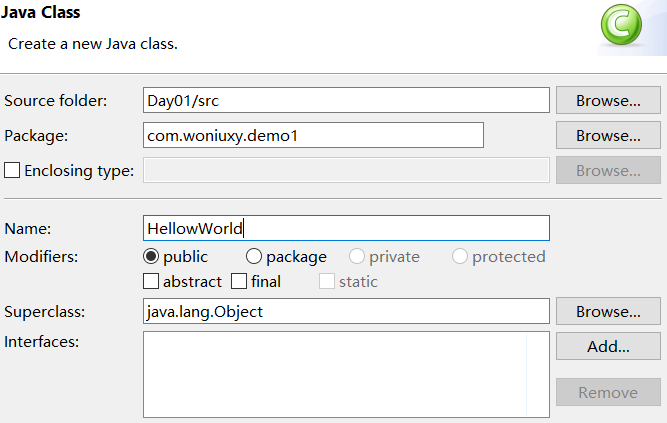
Task: Add an interface to the class
Action: [x=608, y=347]
